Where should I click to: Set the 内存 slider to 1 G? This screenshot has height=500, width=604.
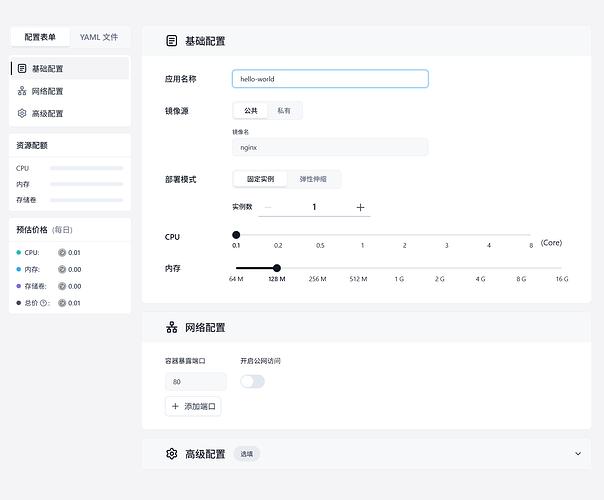[399, 268]
